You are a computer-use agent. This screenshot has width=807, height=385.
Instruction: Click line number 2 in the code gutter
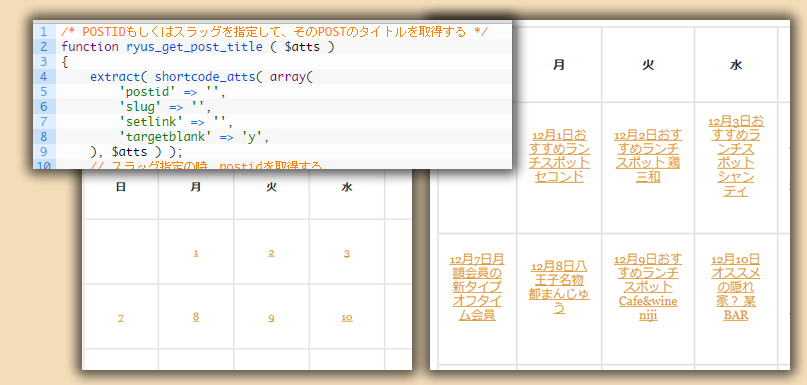[43, 47]
